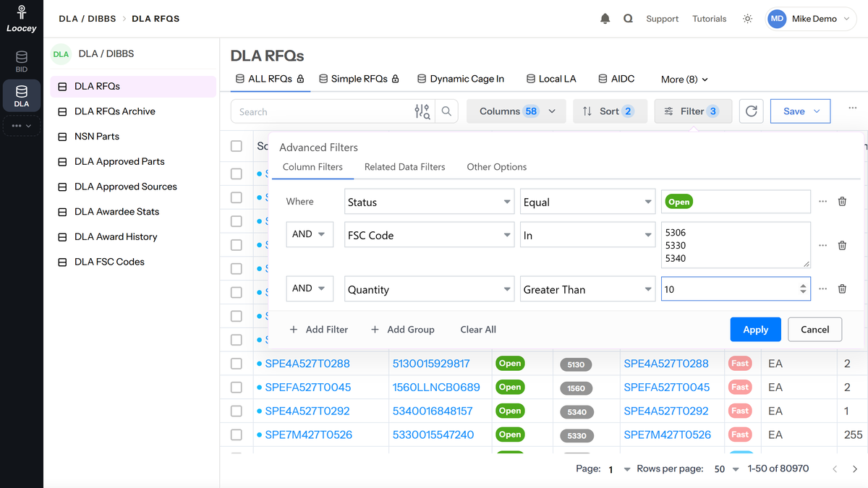Click the Search input field
Screen dimensions: 868x488
click(322, 111)
